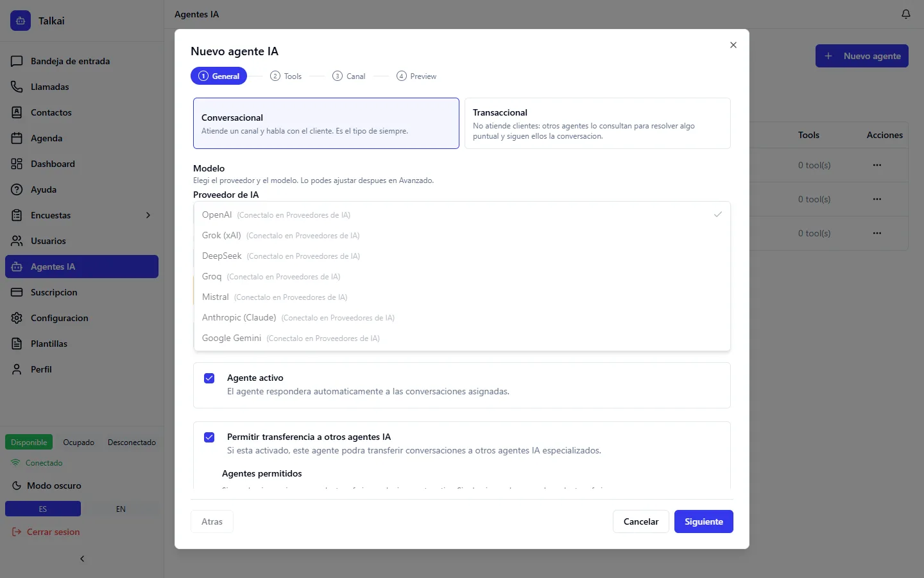Open Bandeja de entrada inbox icon
The width and height of the screenshot is (924, 578).
click(x=17, y=61)
